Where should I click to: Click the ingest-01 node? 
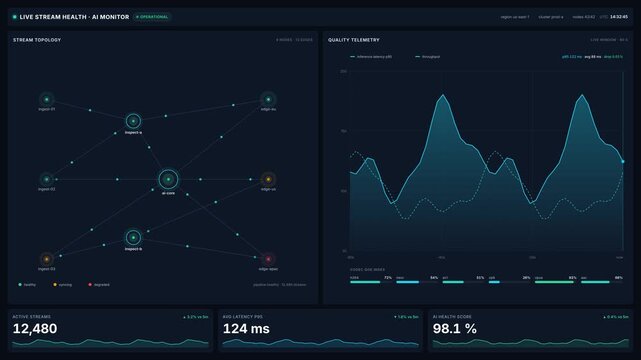(x=47, y=99)
